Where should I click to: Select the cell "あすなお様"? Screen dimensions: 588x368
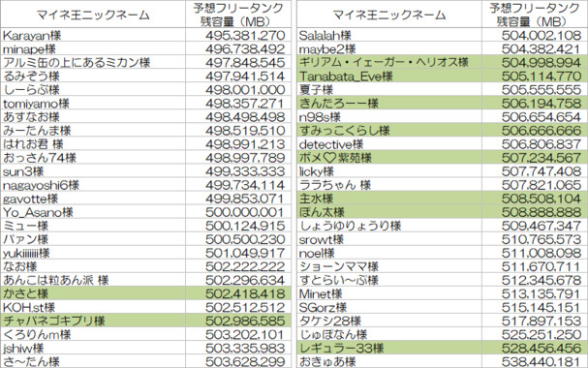click(x=93, y=117)
